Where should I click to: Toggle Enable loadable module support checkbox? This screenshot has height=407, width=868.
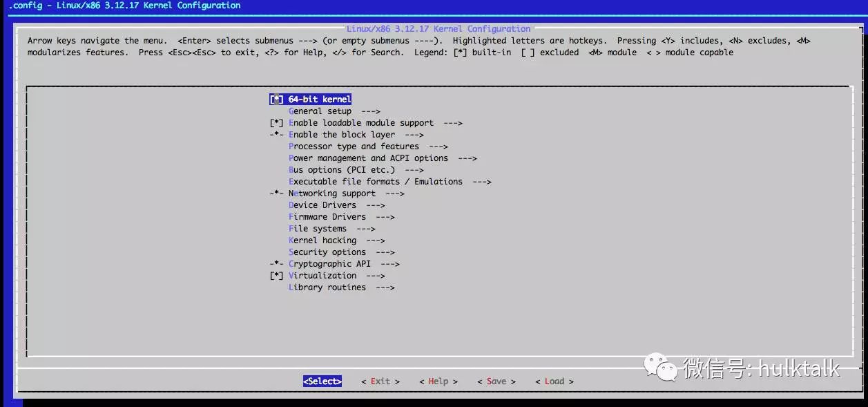coord(277,123)
